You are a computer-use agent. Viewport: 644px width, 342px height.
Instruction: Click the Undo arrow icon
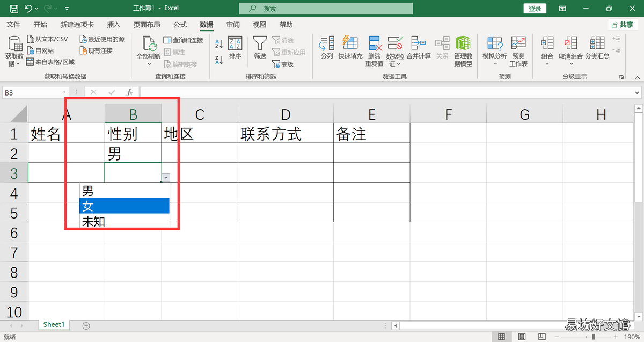point(28,9)
